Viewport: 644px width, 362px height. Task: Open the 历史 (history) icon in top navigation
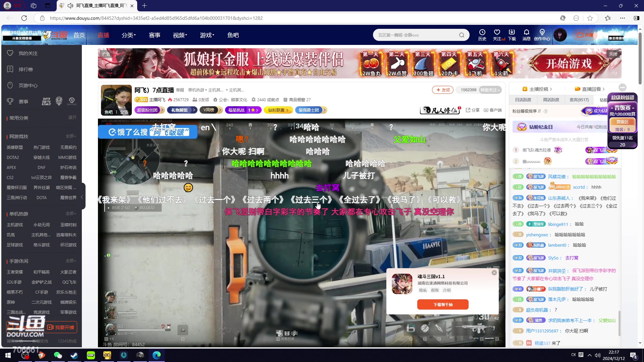pyautogui.click(x=482, y=35)
